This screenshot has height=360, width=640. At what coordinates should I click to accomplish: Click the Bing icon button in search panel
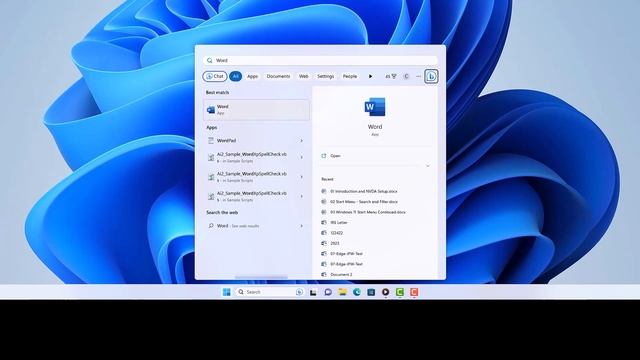pos(431,76)
